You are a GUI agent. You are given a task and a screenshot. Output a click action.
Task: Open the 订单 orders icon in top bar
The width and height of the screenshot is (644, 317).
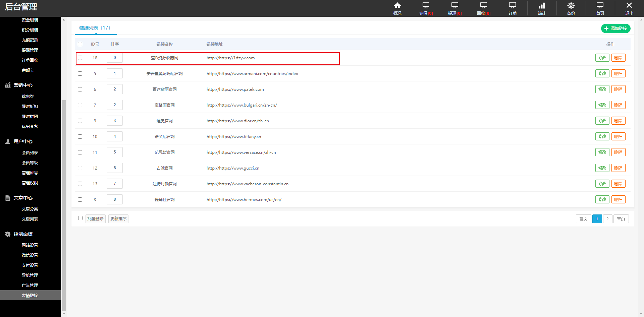point(513,8)
